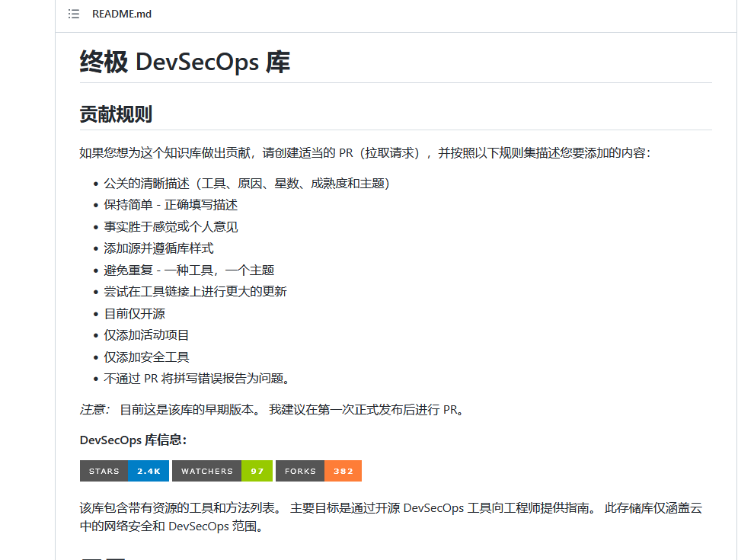The image size is (738, 560).
Task: Click the orange 382 forks count badge
Action: pos(343,471)
